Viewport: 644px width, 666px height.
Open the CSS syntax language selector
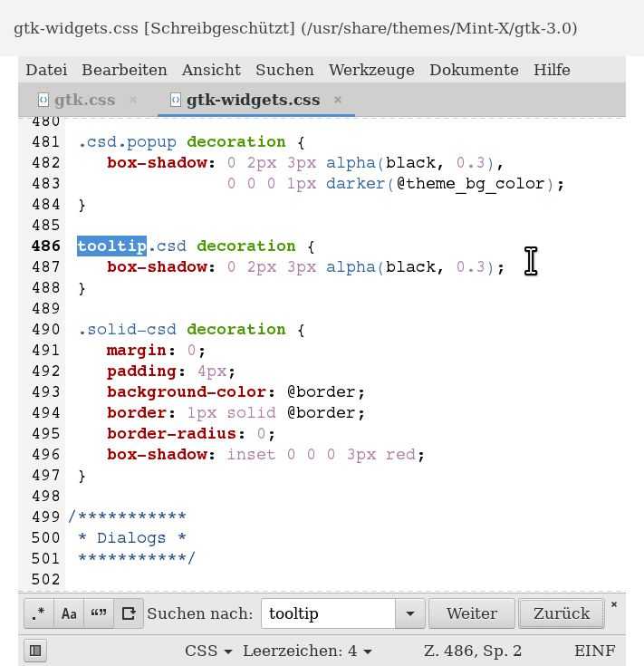[x=208, y=651]
